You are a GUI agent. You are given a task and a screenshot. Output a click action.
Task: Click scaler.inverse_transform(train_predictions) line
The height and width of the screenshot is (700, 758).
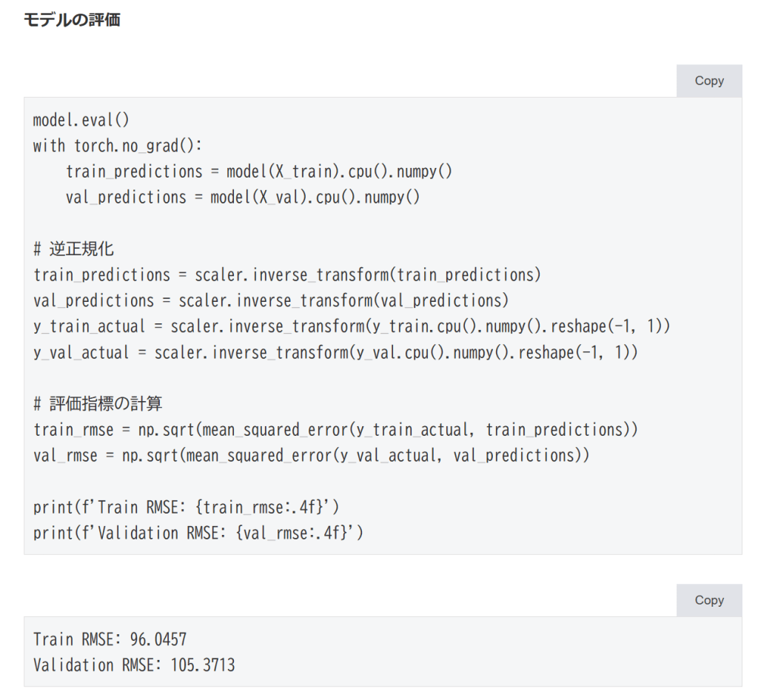(x=287, y=275)
